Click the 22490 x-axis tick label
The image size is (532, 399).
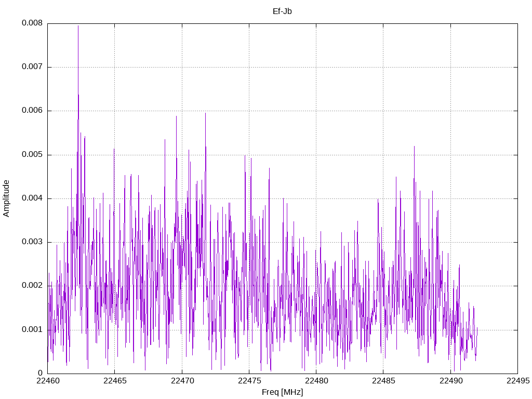pos(451,381)
